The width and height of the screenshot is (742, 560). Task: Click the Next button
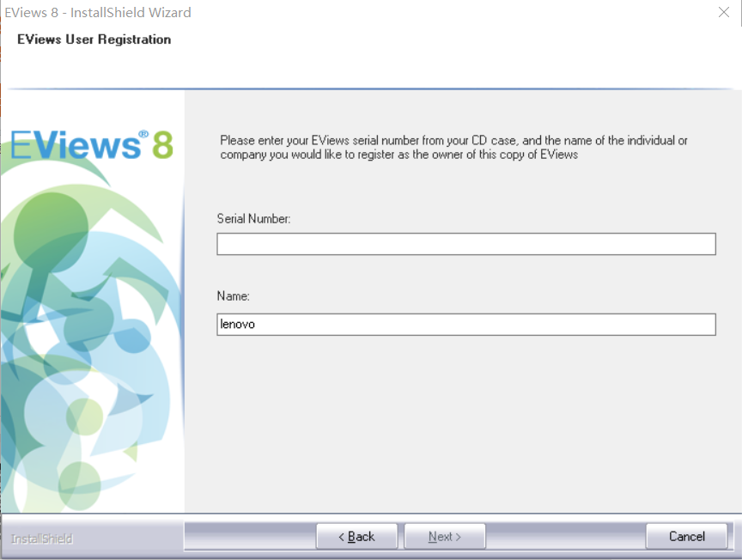pos(445,536)
